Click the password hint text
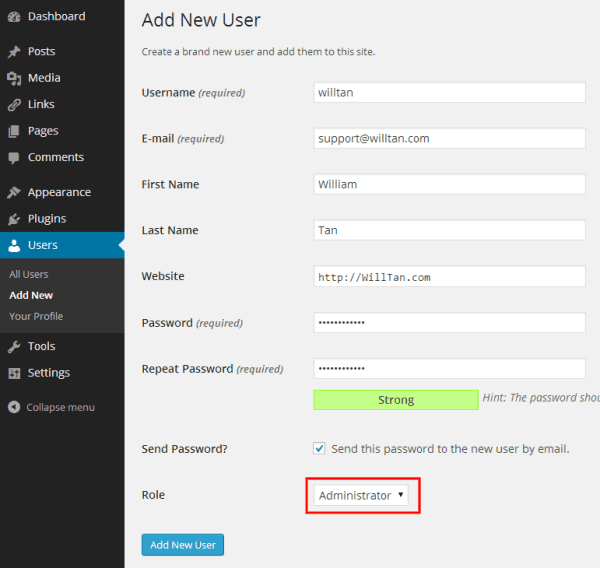This screenshot has width=600, height=568. tap(541, 398)
